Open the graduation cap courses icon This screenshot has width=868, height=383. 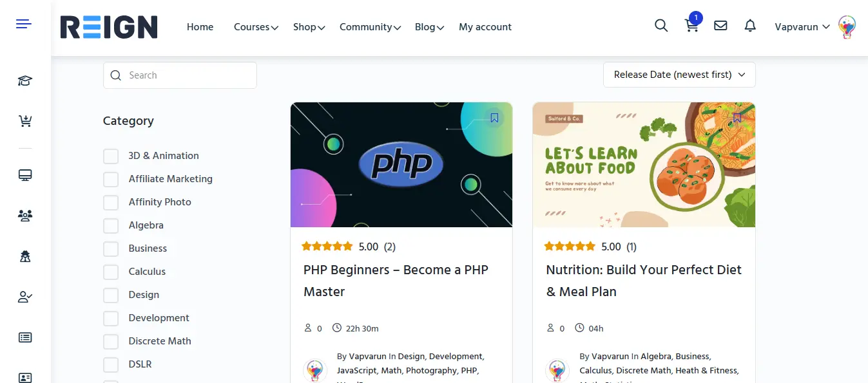pos(25,80)
